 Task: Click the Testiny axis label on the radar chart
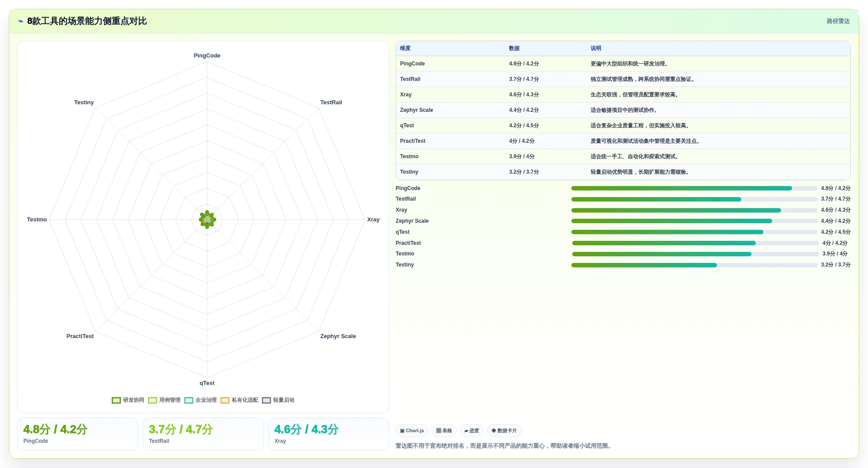tap(84, 103)
